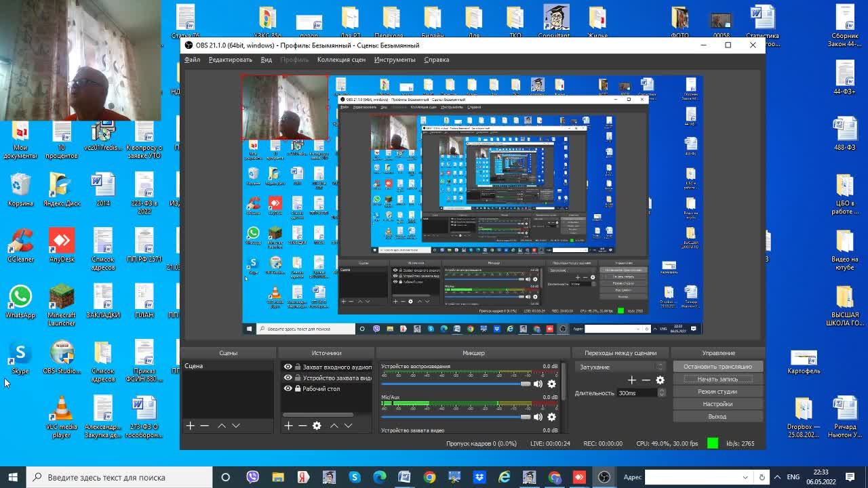Open Настройки from the Управление panel
Viewport: 868px width, 488px height.
coord(717,404)
